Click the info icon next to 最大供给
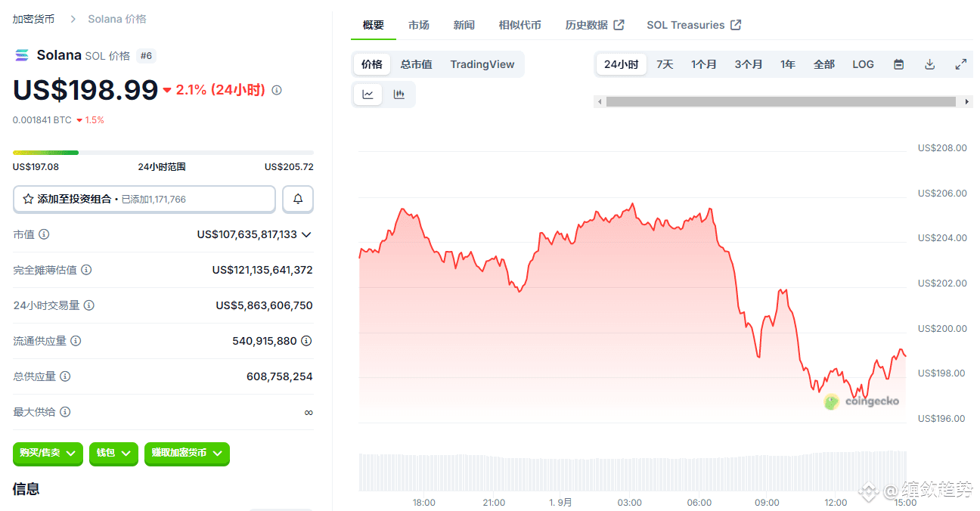Viewport: 980px width, 511px height. 65,412
